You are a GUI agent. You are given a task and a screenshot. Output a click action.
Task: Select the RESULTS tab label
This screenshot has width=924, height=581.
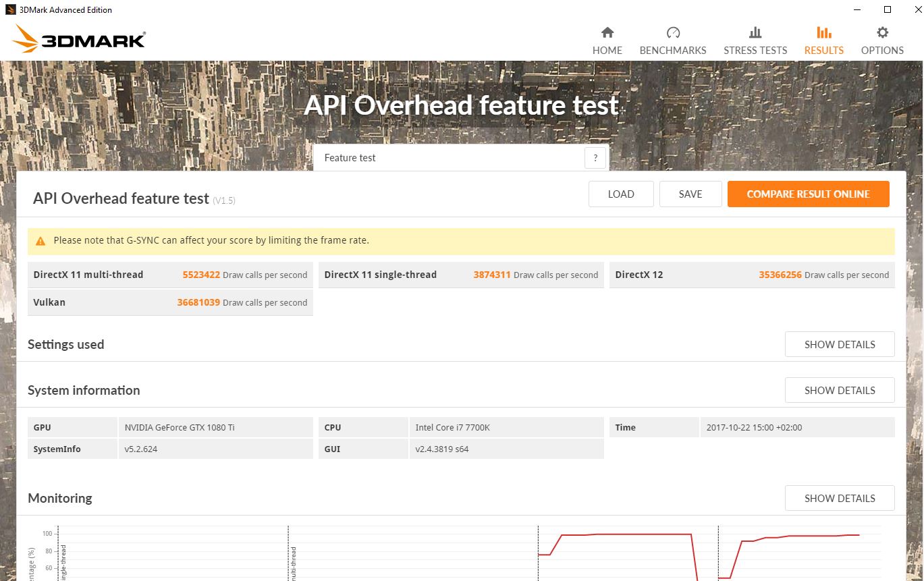(x=823, y=51)
